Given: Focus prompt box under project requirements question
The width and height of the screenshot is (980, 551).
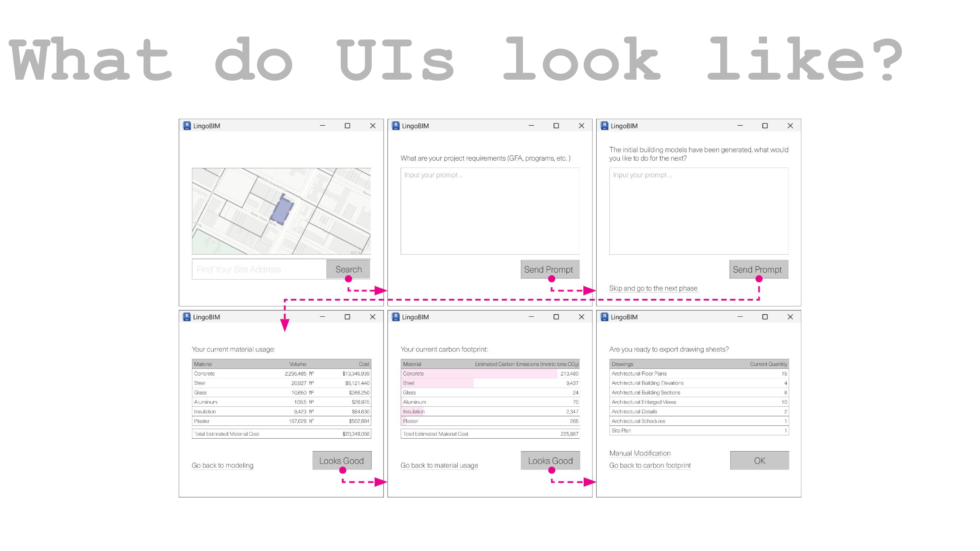Looking at the screenshot, I should (490, 211).
